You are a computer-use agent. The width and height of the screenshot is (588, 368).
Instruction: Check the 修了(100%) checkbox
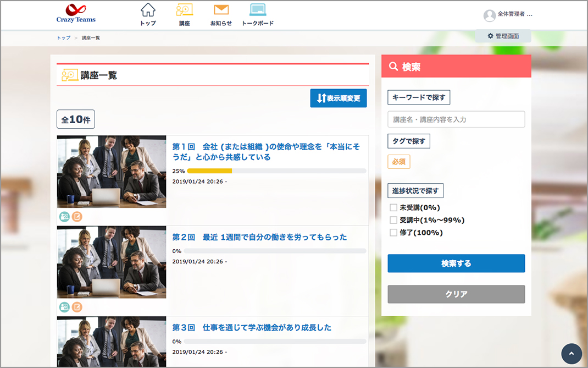coord(393,233)
